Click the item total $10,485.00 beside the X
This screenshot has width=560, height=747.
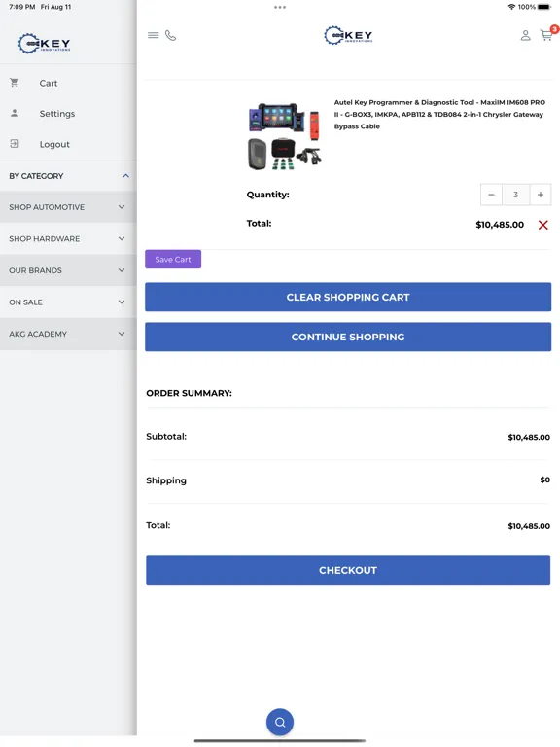[x=500, y=225]
